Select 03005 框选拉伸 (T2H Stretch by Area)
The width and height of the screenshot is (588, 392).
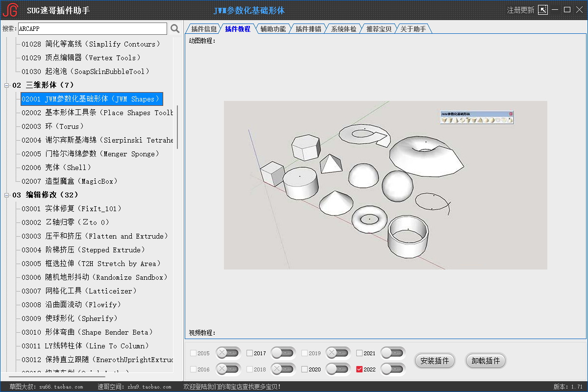(91, 264)
